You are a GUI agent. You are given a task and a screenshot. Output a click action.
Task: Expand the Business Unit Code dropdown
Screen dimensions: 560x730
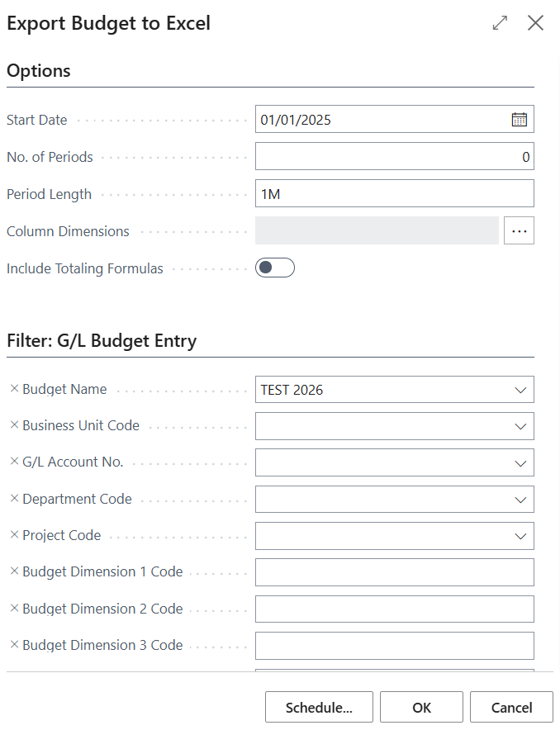point(520,426)
